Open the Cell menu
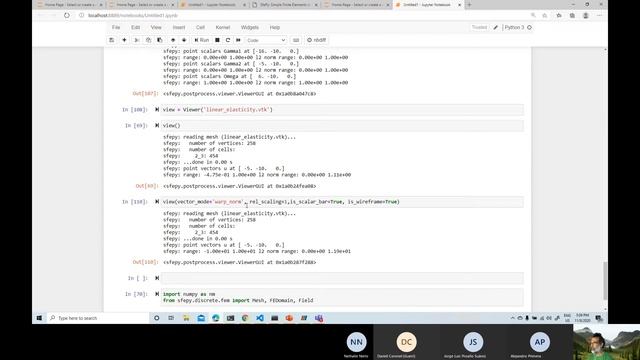This screenshot has width=640, height=360. [200, 27]
